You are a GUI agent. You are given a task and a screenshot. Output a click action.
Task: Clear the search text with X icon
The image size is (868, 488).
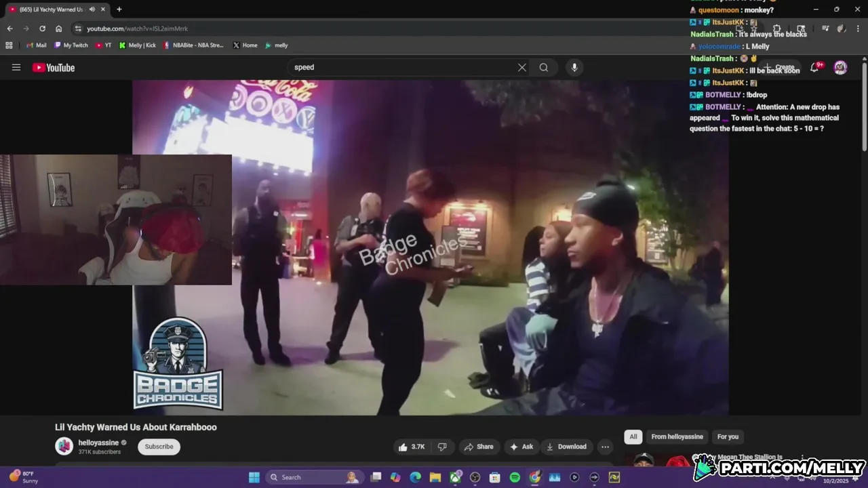pyautogui.click(x=522, y=67)
